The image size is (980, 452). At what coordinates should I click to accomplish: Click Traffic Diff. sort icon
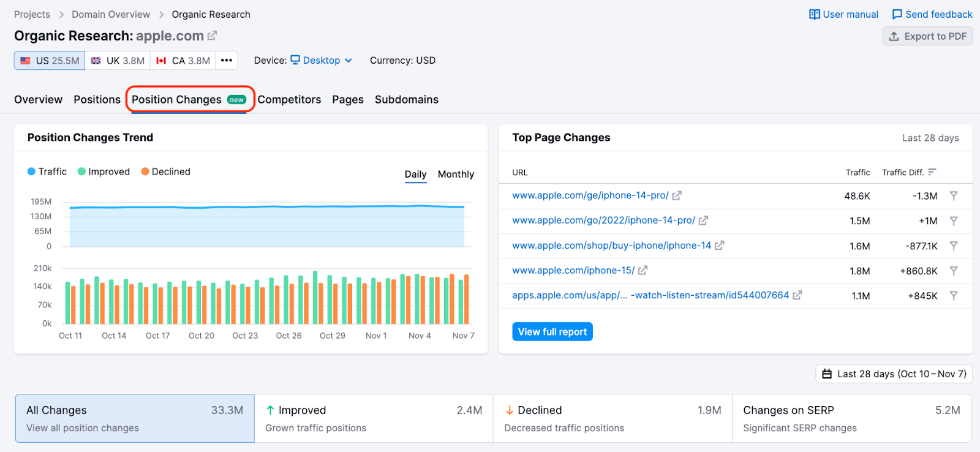(932, 172)
